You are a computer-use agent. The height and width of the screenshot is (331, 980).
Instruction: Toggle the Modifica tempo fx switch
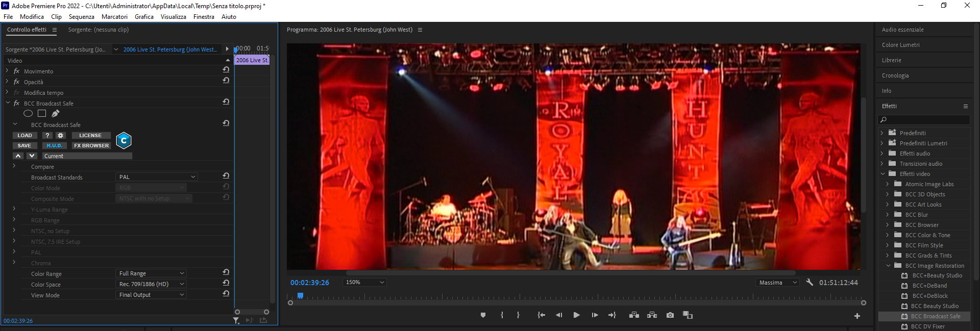tap(16, 92)
